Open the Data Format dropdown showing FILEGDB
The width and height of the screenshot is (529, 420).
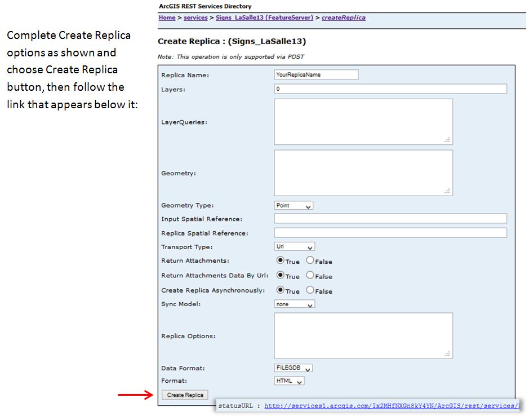[292, 368]
